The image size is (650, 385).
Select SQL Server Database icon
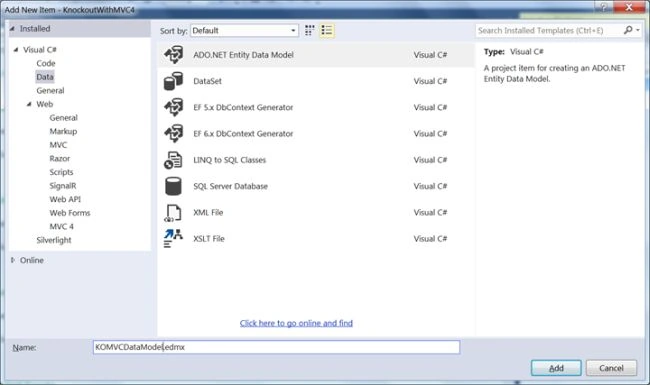173,186
